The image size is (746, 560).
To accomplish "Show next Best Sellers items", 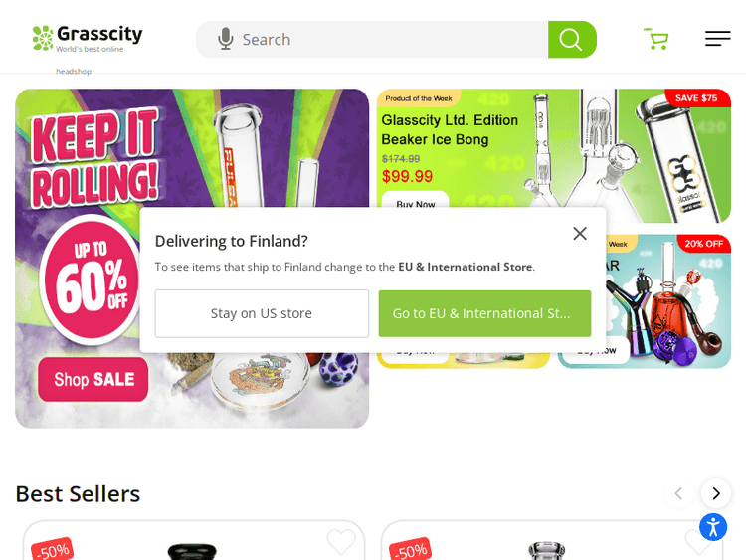I will point(715,493).
